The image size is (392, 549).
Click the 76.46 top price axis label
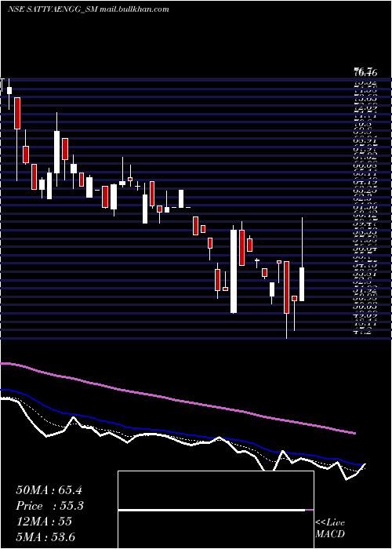tap(365, 72)
